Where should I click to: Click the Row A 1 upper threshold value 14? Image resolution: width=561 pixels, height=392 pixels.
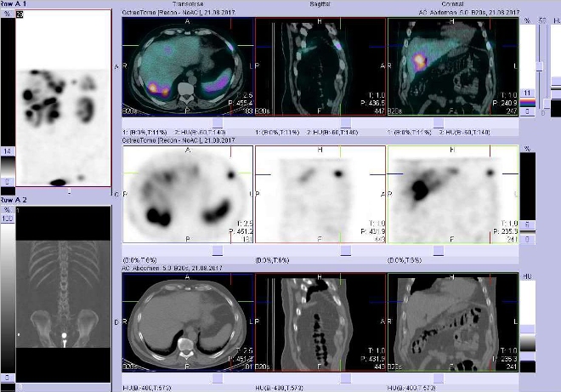[7, 150]
